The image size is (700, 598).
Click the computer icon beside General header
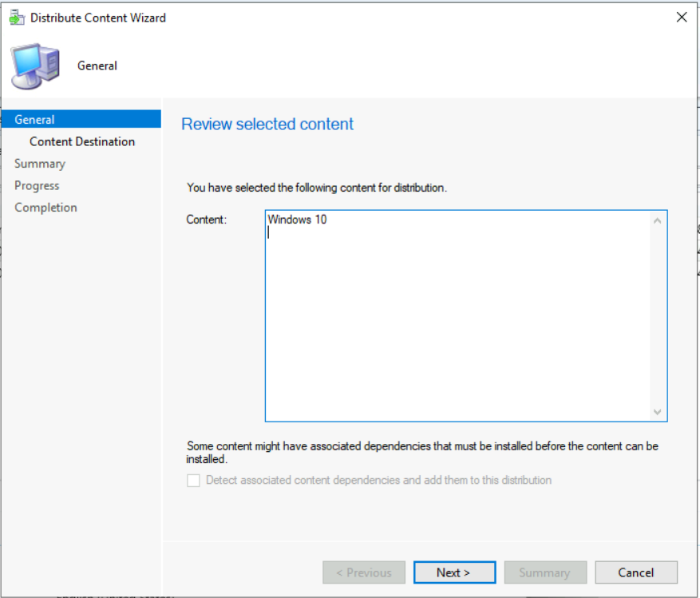point(35,66)
